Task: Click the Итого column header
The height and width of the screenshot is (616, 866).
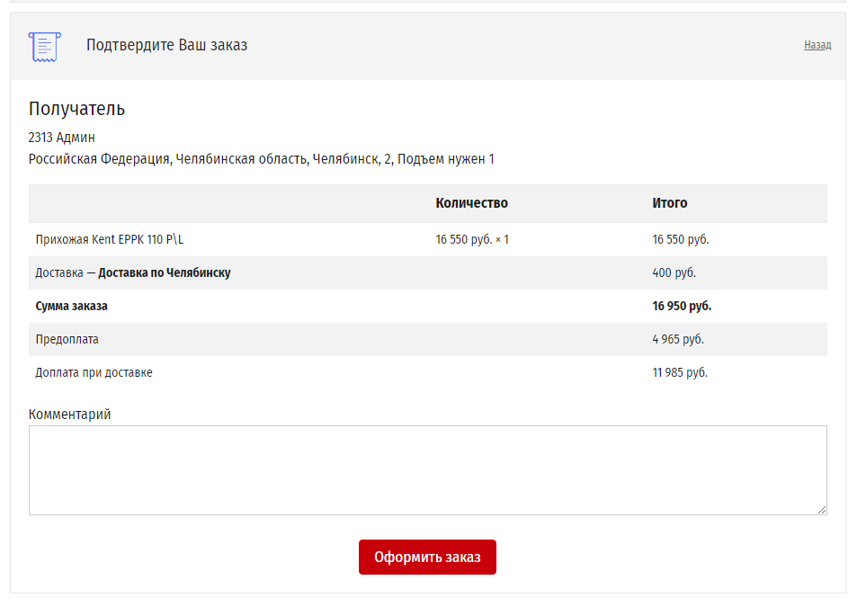Action: click(669, 203)
